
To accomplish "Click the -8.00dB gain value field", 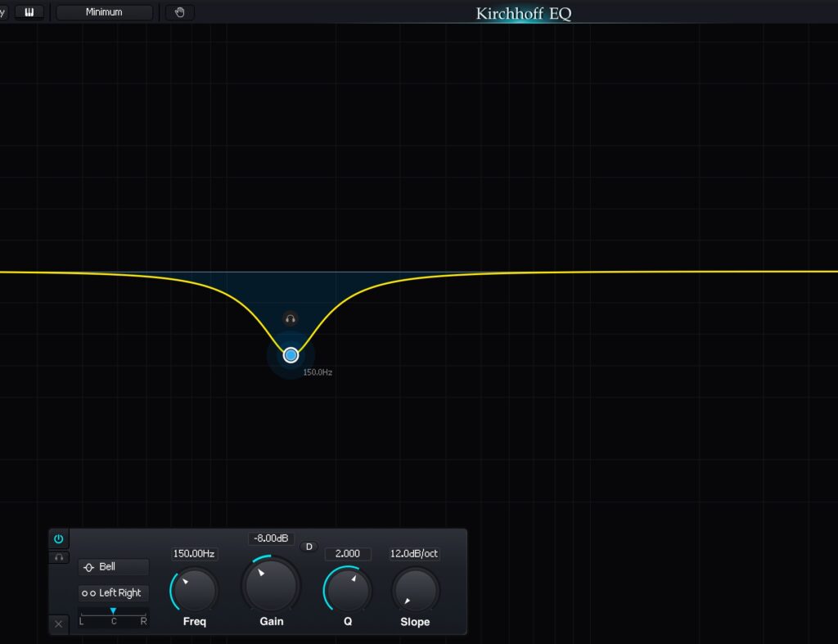I will [x=271, y=538].
